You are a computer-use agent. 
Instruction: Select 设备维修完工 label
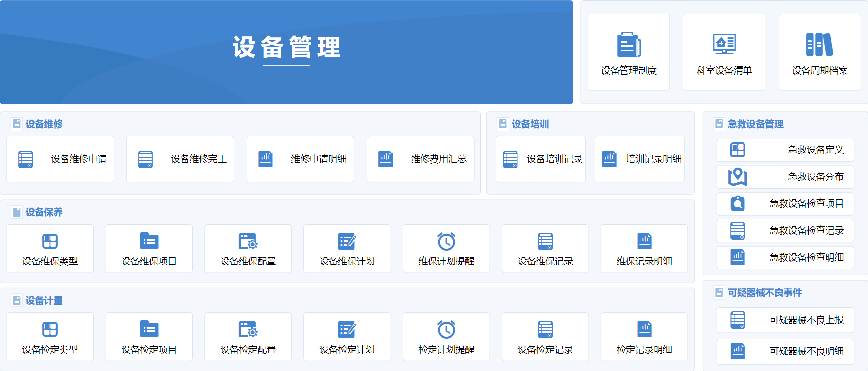[199, 159]
